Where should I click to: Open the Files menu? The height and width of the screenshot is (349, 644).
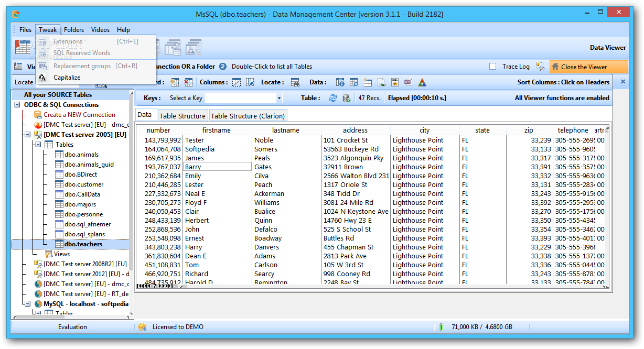coord(25,30)
